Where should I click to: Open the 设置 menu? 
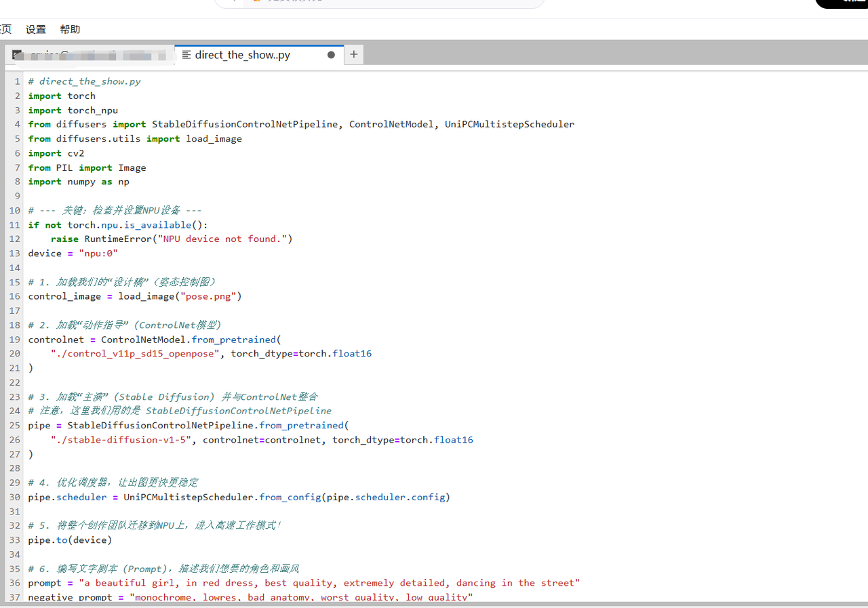tap(36, 29)
